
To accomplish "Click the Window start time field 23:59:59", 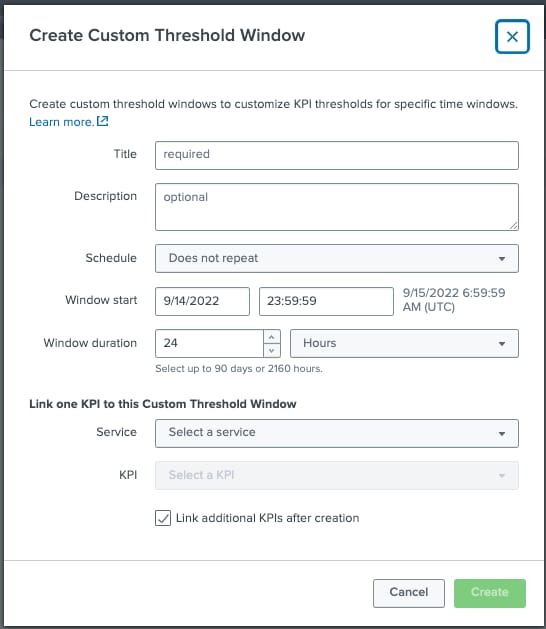I will tap(326, 301).
